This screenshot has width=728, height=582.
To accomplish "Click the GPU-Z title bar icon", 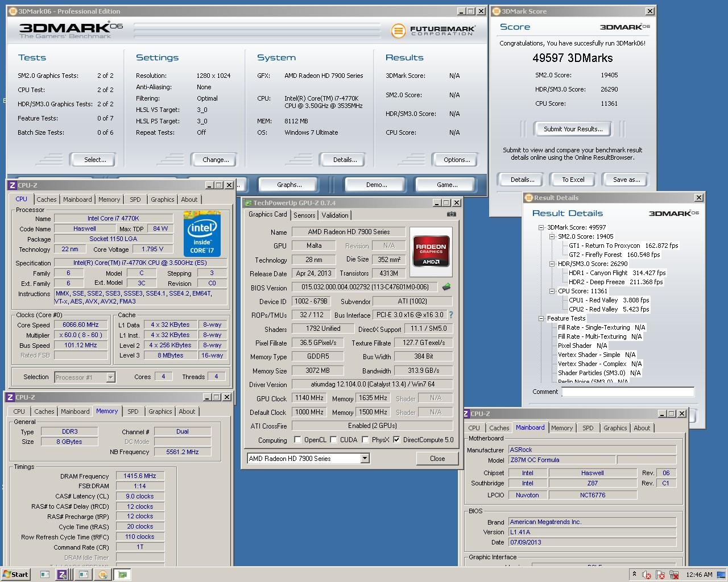I will point(248,203).
